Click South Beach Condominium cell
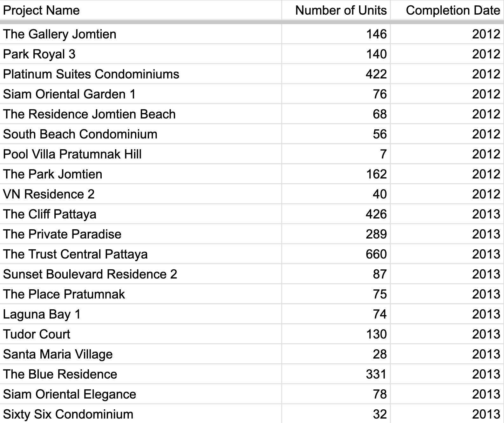Image resolution: width=504 pixels, height=423 pixels. (140, 134)
